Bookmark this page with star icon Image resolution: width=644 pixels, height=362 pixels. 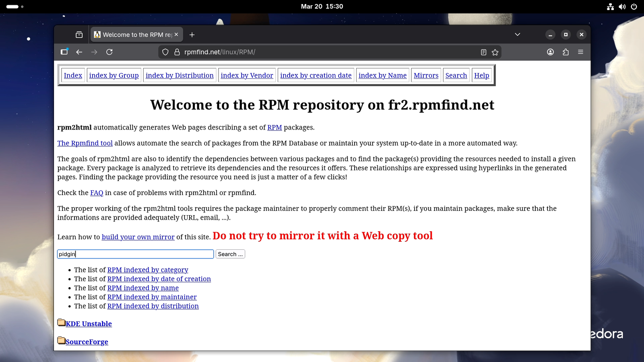(495, 52)
